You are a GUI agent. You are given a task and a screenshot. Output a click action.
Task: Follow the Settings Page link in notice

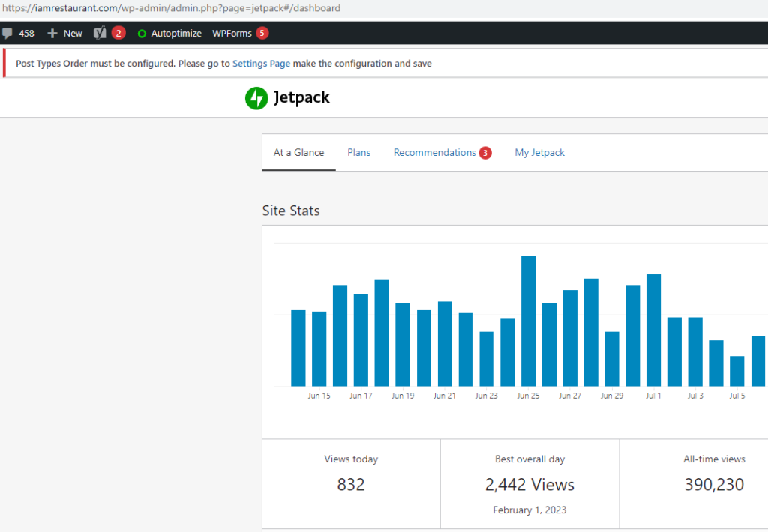tap(261, 64)
